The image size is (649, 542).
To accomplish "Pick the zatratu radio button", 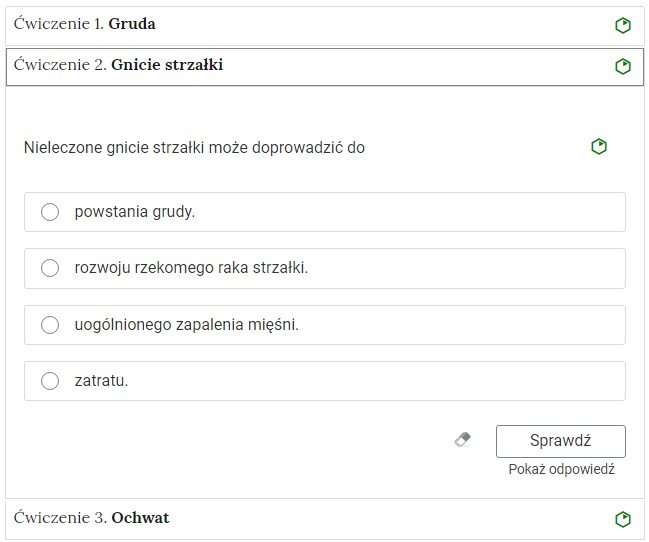I will (x=50, y=381).
